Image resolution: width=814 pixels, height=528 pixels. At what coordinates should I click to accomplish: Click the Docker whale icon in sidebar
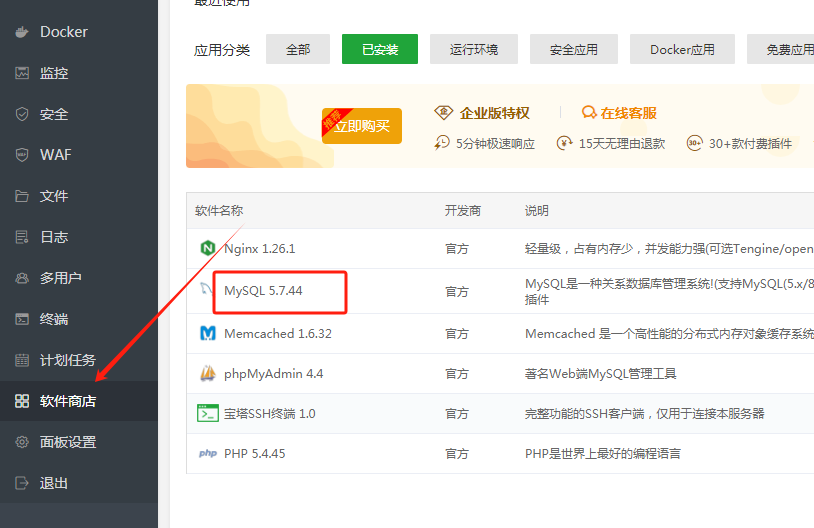22,32
